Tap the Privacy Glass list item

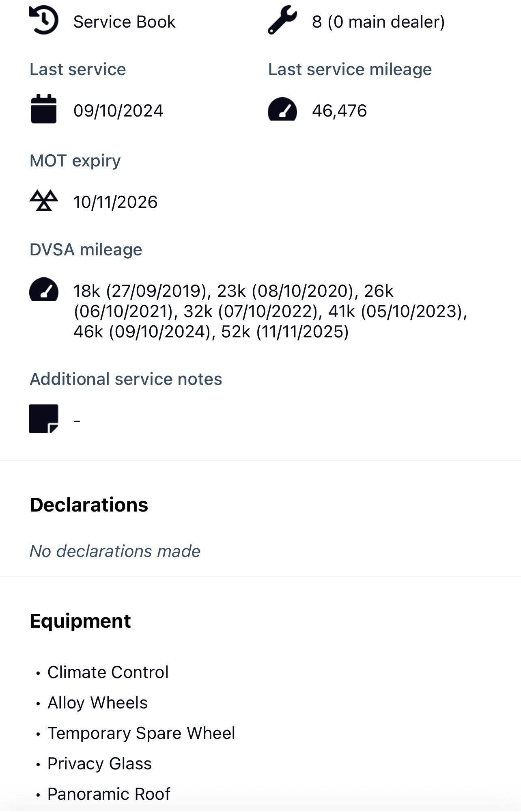pyautogui.click(x=99, y=764)
